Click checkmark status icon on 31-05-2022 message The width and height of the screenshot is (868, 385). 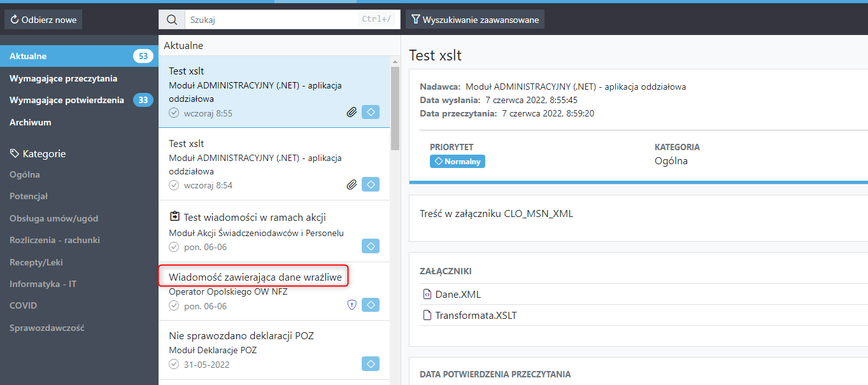pos(174,364)
